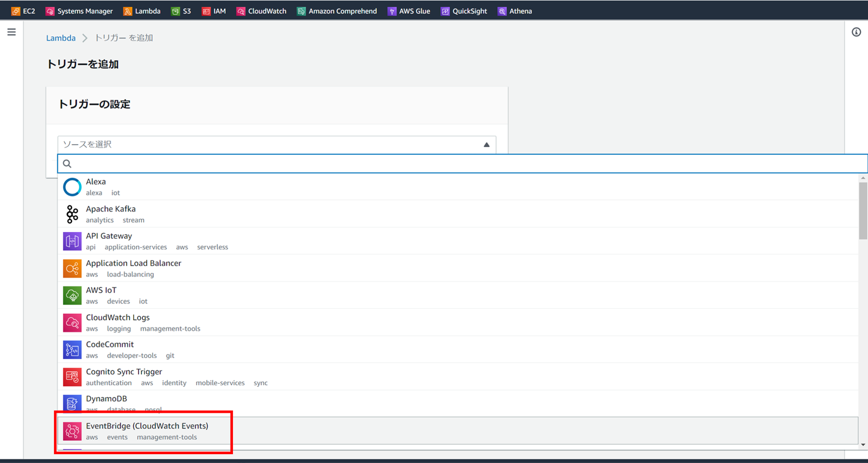Click 'load-balancing' tag text
This screenshot has width=868, height=463.
pos(131,274)
